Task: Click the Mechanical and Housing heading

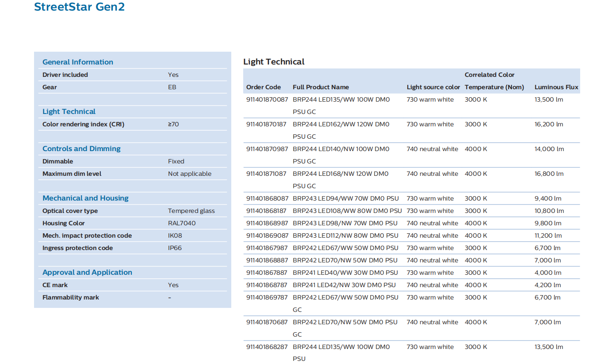Action: (x=85, y=198)
